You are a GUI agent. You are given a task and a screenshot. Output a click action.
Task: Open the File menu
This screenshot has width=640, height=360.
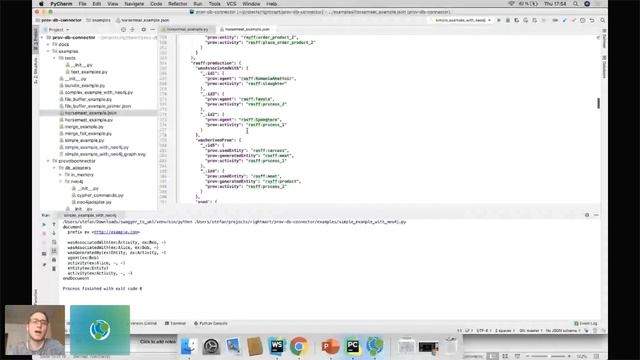pos(82,4)
